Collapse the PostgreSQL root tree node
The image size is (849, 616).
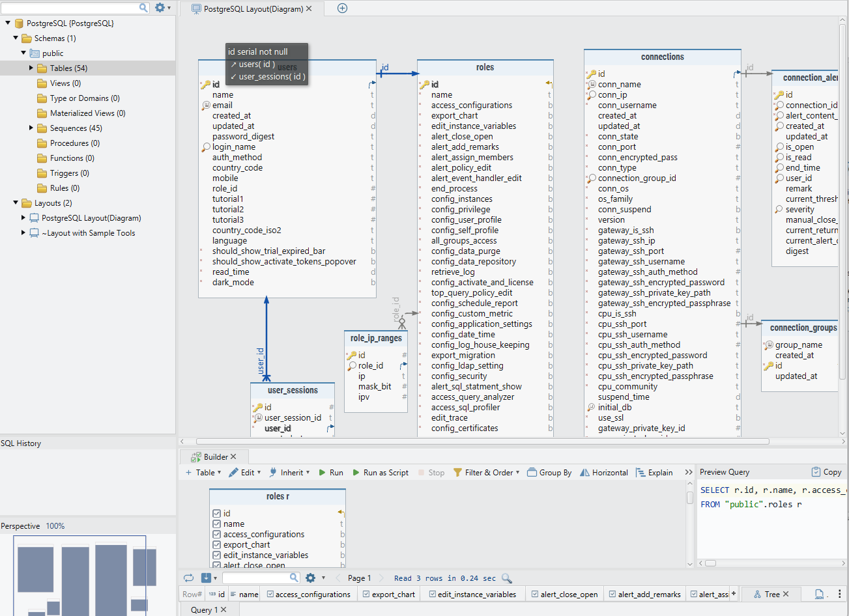point(8,23)
